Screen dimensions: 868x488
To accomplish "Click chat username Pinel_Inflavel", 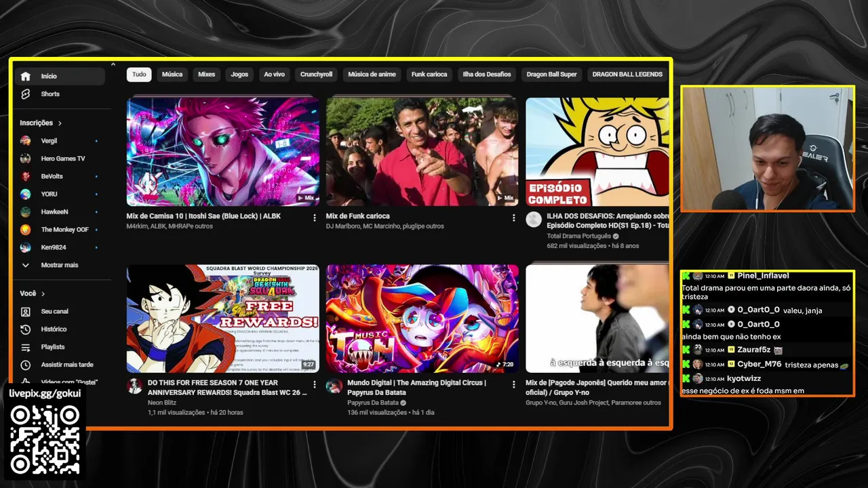I will pyautogui.click(x=764, y=276).
